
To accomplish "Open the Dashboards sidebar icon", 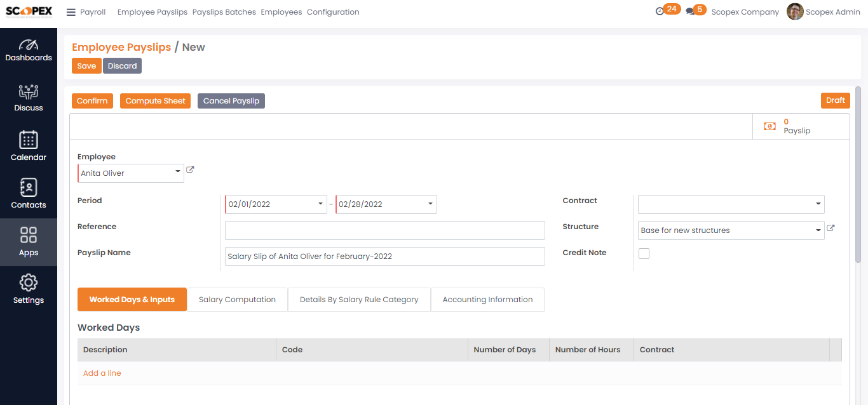I will (29, 50).
